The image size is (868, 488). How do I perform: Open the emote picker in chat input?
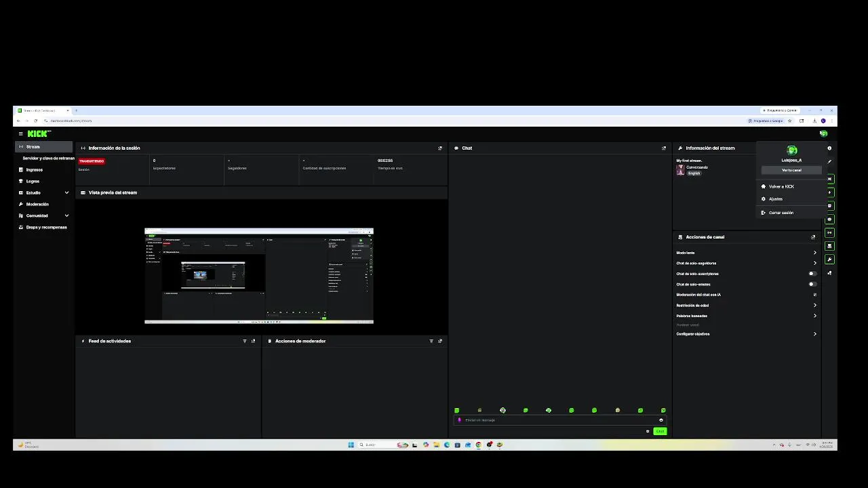point(661,420)
